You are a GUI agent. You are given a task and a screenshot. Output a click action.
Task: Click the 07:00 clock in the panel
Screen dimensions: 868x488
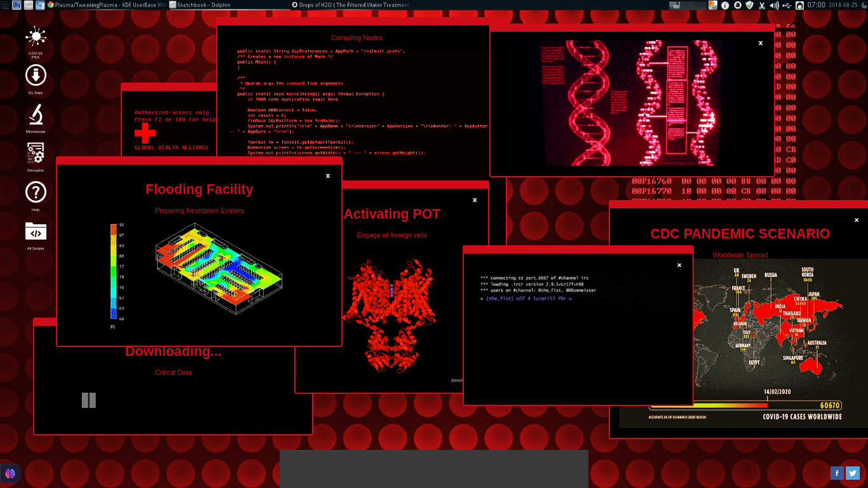816,5
